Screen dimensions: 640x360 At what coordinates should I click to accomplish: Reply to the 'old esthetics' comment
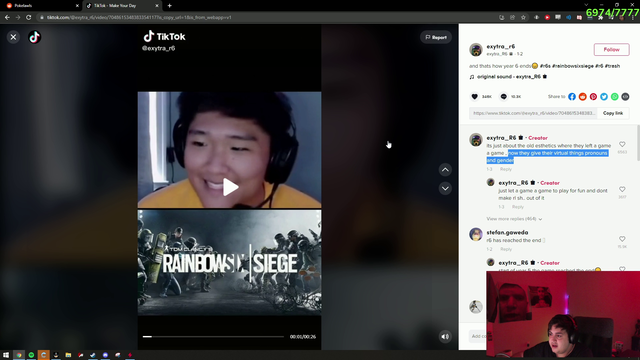coord(506,169)
